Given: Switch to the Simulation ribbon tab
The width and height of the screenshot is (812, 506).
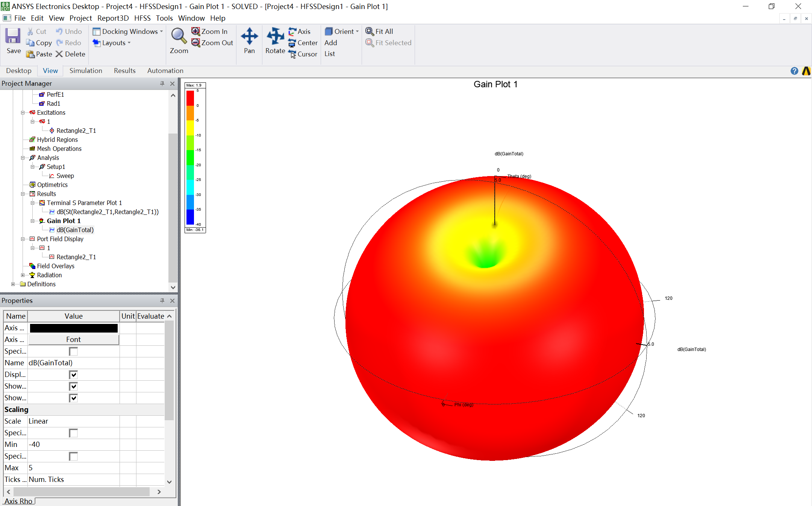Looking at the screenshot, I should (x=86, y=71).
